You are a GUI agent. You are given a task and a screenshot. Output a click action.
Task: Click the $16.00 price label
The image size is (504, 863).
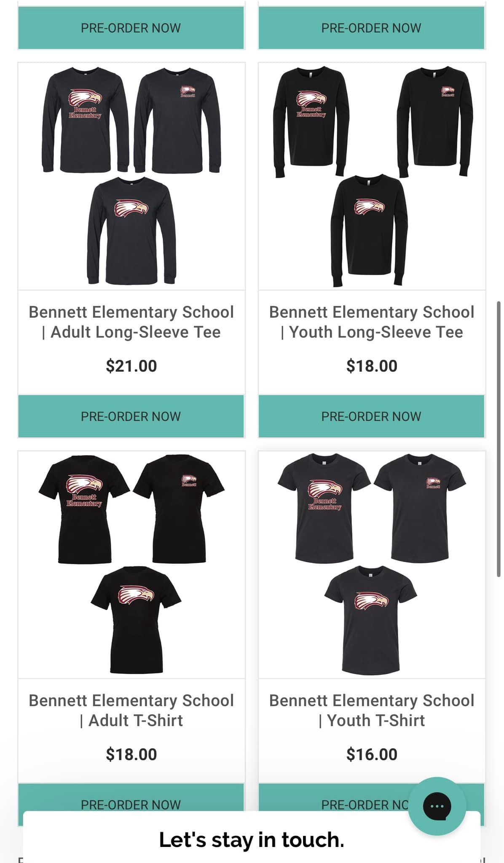coord(372,754)
